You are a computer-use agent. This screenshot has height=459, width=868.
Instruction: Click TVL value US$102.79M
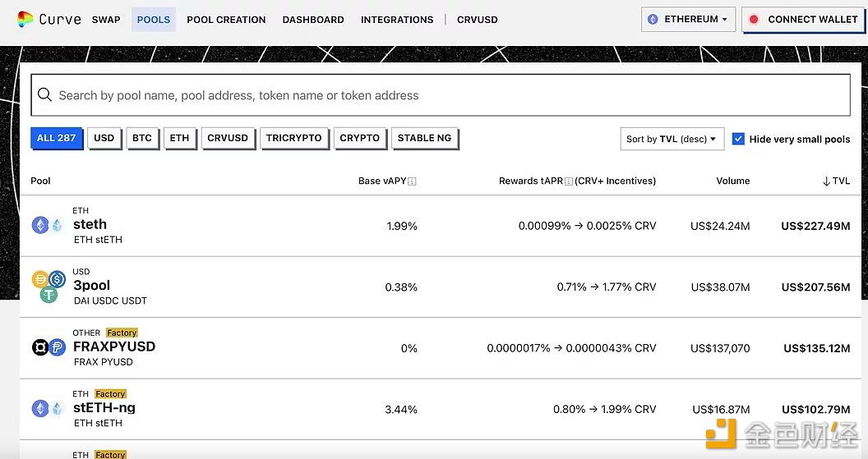tap(816, 410)
